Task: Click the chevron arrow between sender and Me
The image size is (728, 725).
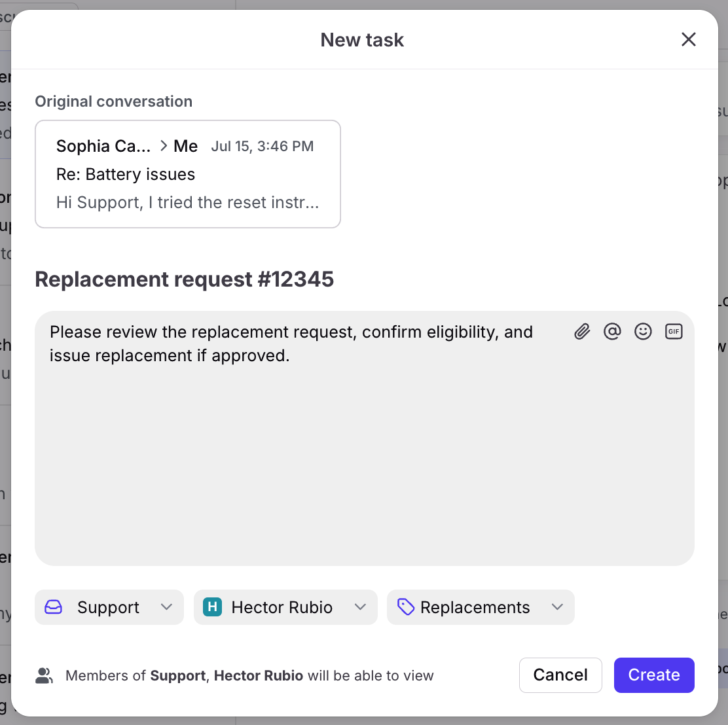Action: pos(164,146)
